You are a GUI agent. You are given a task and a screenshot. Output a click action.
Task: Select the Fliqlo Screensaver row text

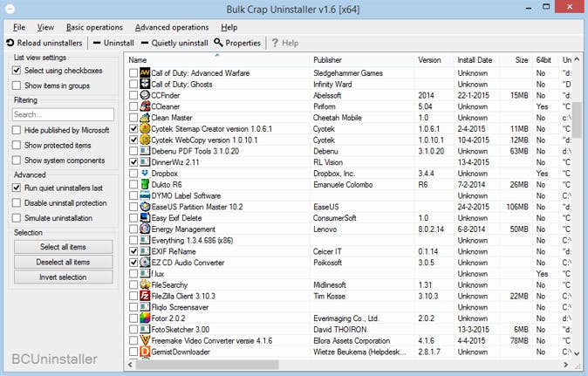pos(180,307)
